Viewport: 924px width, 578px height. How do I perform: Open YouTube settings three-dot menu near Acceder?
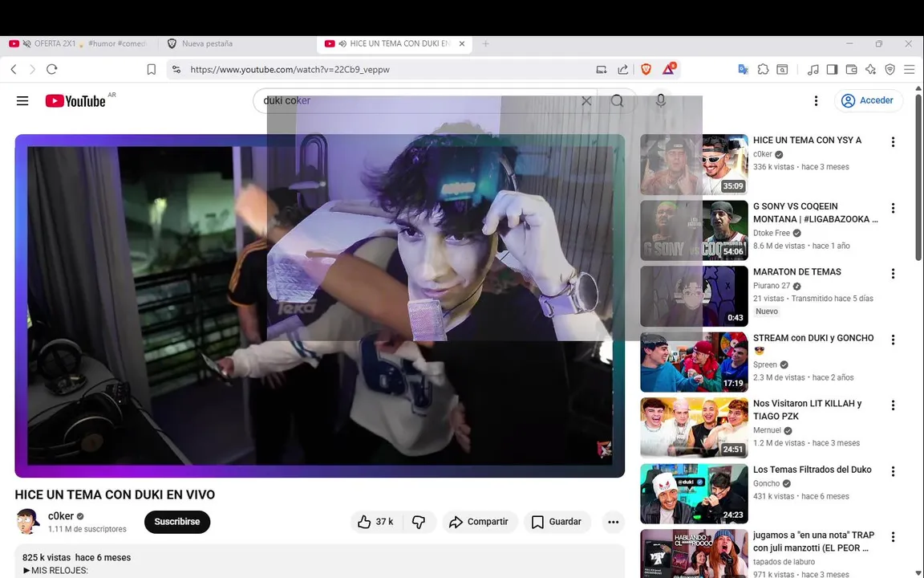point(817,101)
